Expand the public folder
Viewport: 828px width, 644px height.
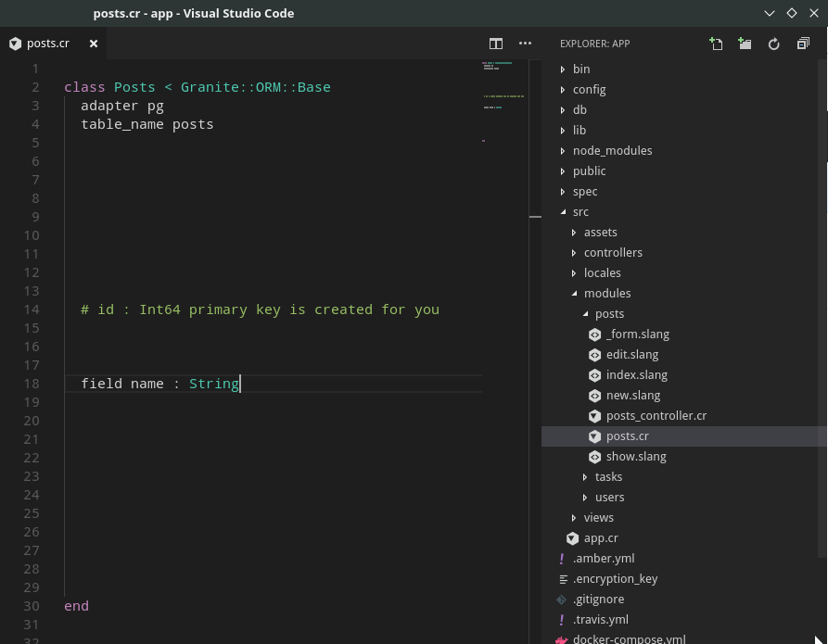(563, 171)
